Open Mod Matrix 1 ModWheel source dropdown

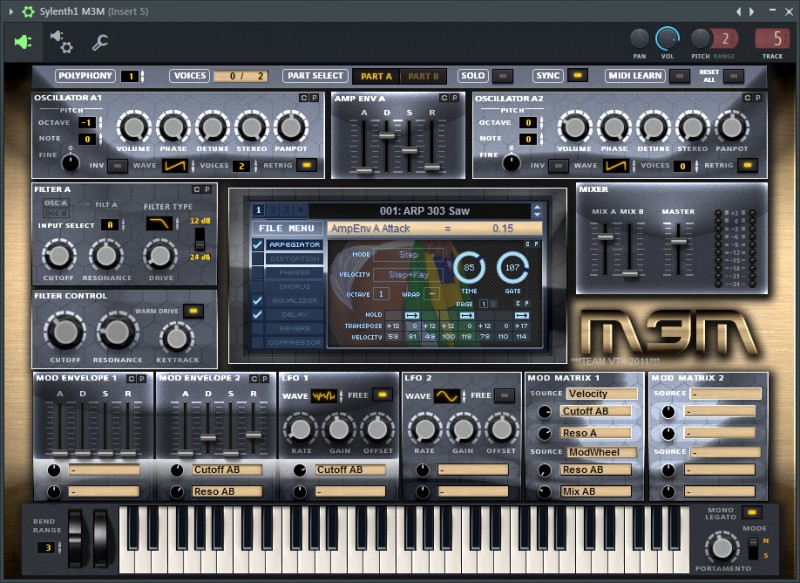[602, 452]
